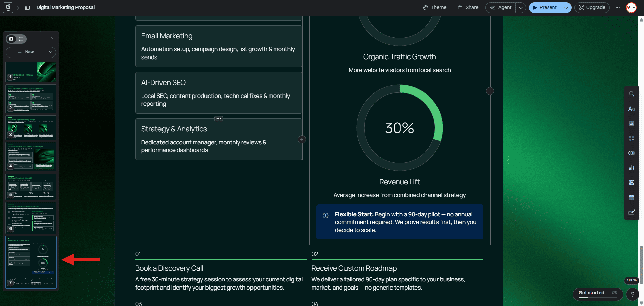The image size is (644, 306).
Task: Select slide 7 thumbnail
Action: click(31, 262)
